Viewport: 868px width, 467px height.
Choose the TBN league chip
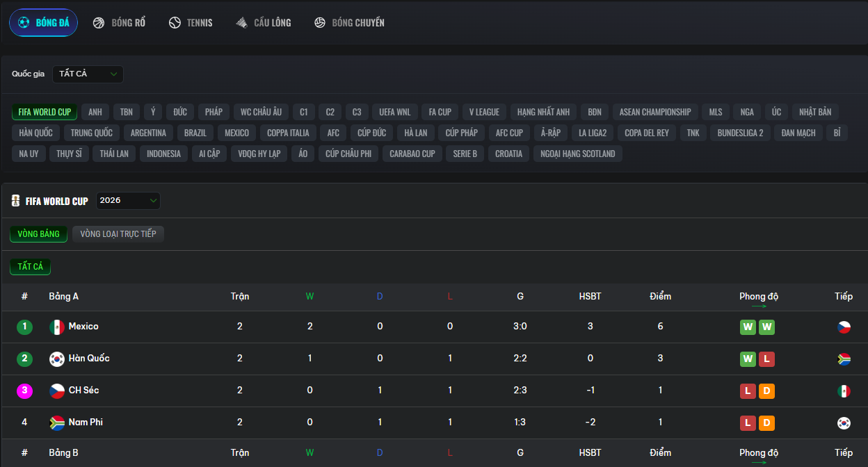(x=126, y=112)
